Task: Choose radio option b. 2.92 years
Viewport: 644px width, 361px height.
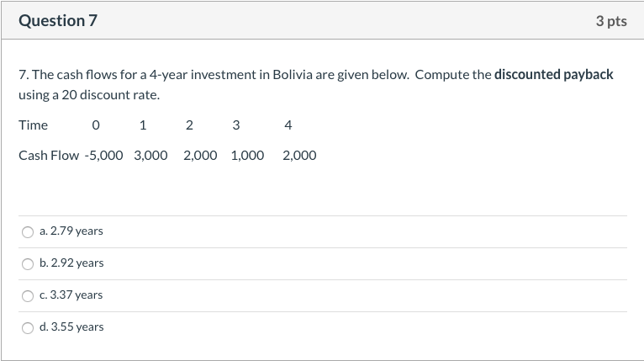Action: click(x=28, y=263)
